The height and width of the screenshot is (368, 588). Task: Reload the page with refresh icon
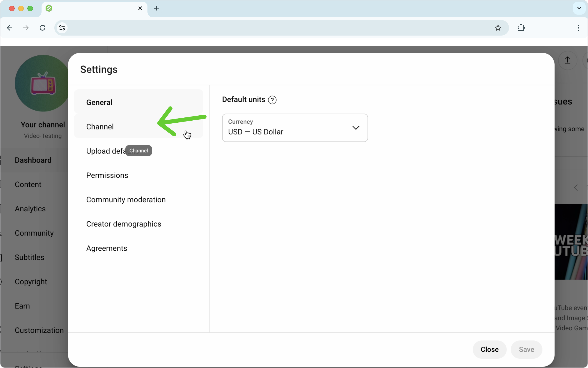coord(43,28)
